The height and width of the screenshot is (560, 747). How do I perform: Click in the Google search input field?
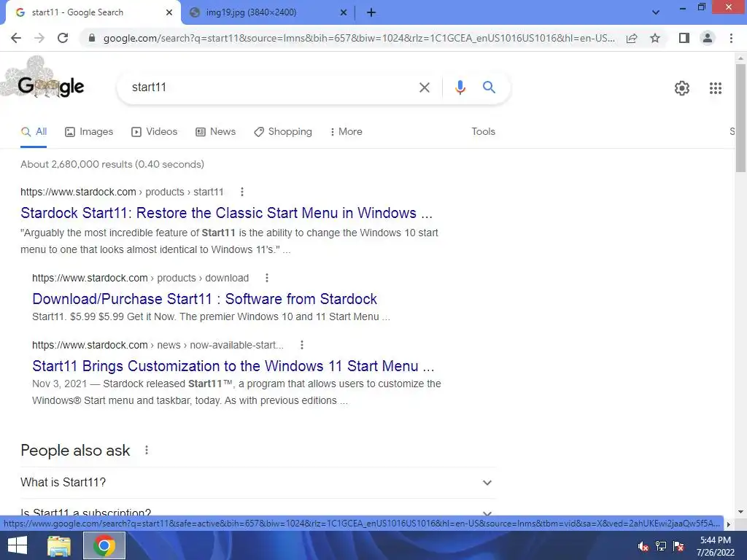(x=271, y=87)
